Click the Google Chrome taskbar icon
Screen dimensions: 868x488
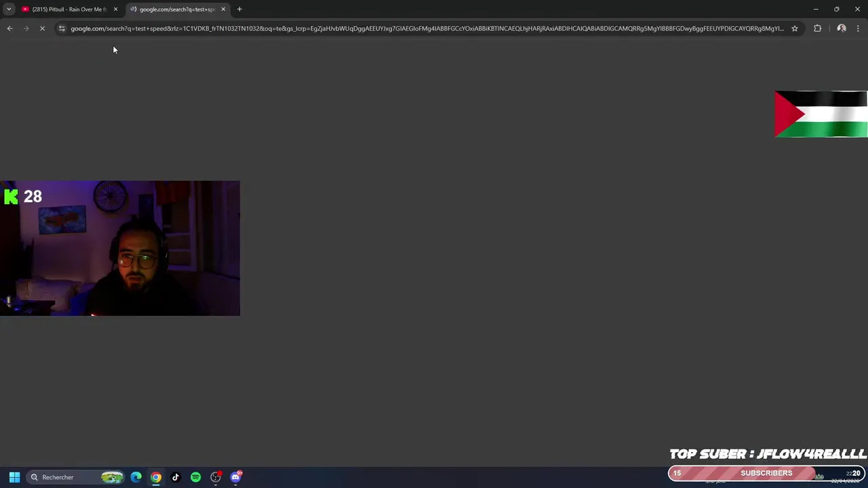tap(156, 477)
